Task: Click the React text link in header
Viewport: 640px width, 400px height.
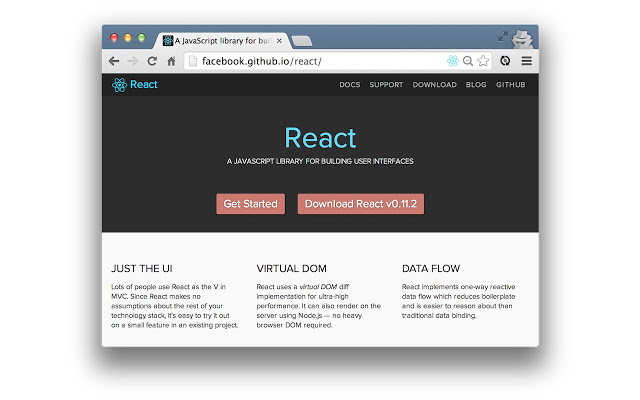Action: [144, 84]
